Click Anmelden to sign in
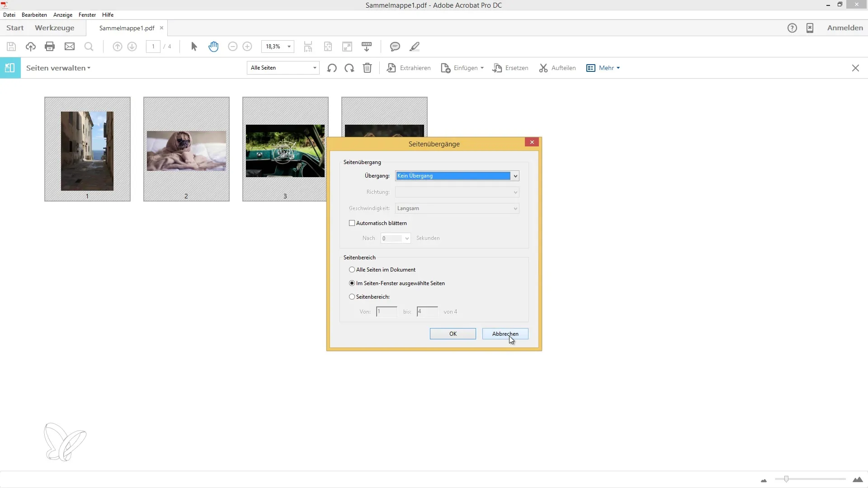 point(845,28)
